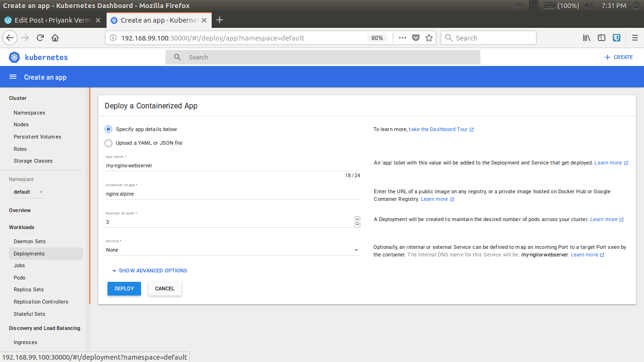
Task: Click the Container image input field
Action: (233, 193)
